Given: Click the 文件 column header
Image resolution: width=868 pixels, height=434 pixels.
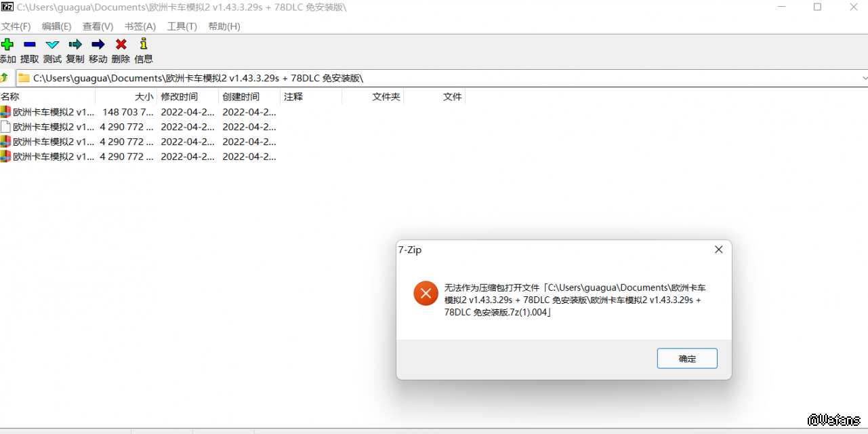Looking at the screenshot, I should pos(434,97).
